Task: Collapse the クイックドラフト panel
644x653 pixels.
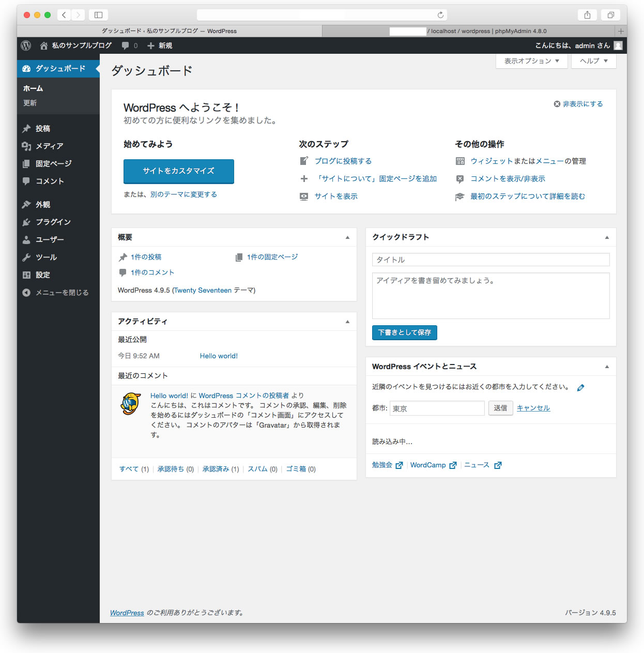Action: (x=607, y=237)
